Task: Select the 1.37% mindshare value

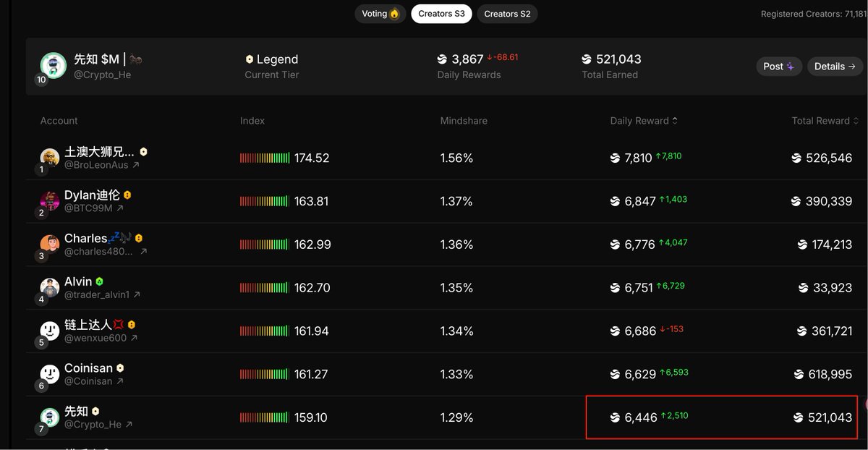Action: coord(456,201)
